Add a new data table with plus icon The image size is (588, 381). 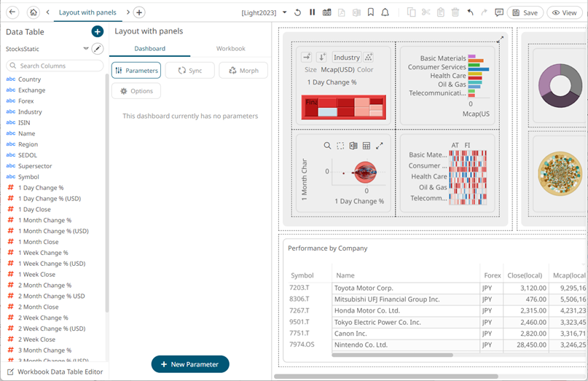coord(97,31)
